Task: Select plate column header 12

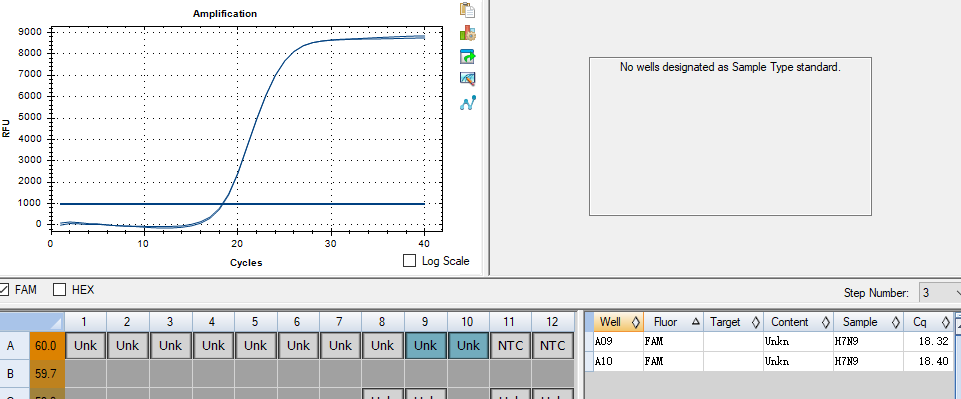Action: 553,322
